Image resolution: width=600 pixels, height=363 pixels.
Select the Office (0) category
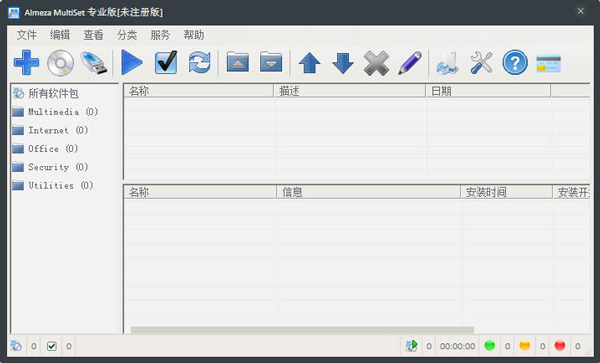click(x=53, y=148)
